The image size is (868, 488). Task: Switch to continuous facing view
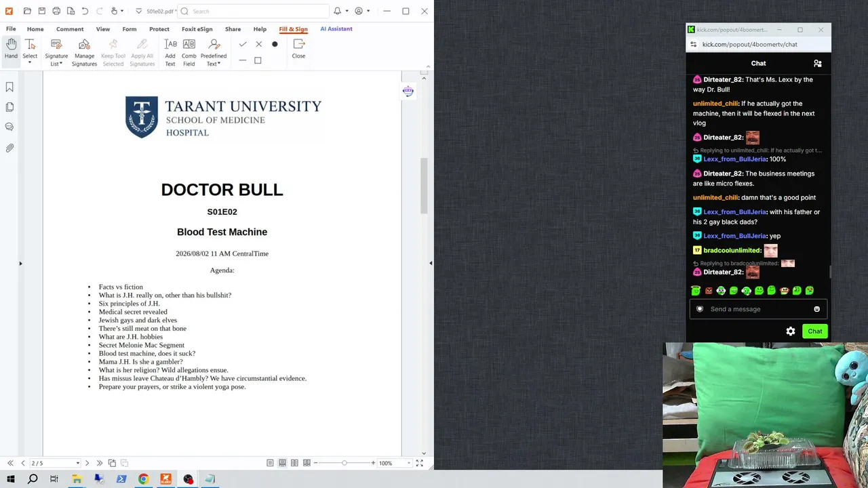(x=307, y=463)
